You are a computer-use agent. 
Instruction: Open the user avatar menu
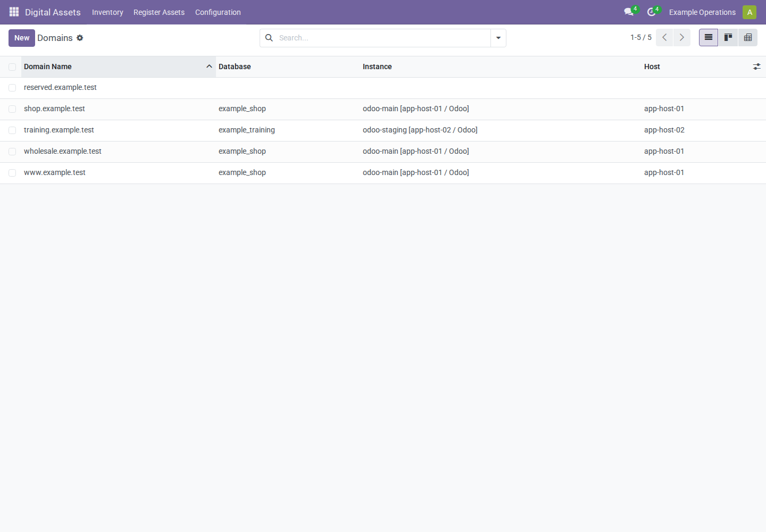(750, 12)
